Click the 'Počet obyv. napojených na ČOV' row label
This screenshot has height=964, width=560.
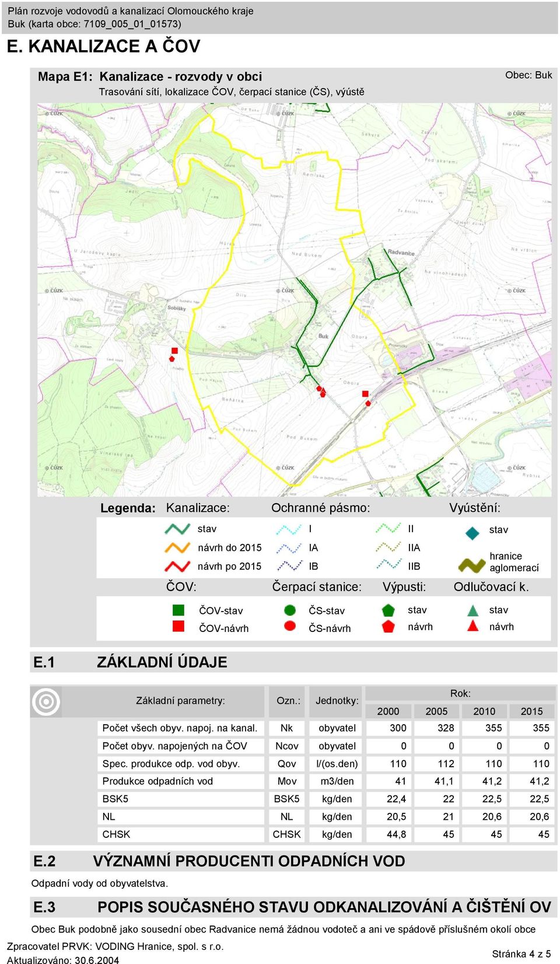(x=175, y=746)
